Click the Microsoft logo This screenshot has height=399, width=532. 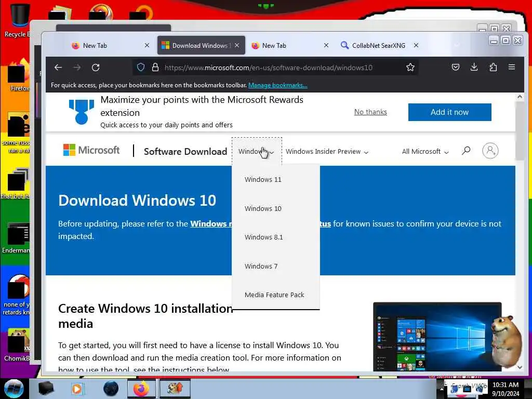(x=91, y=150)
